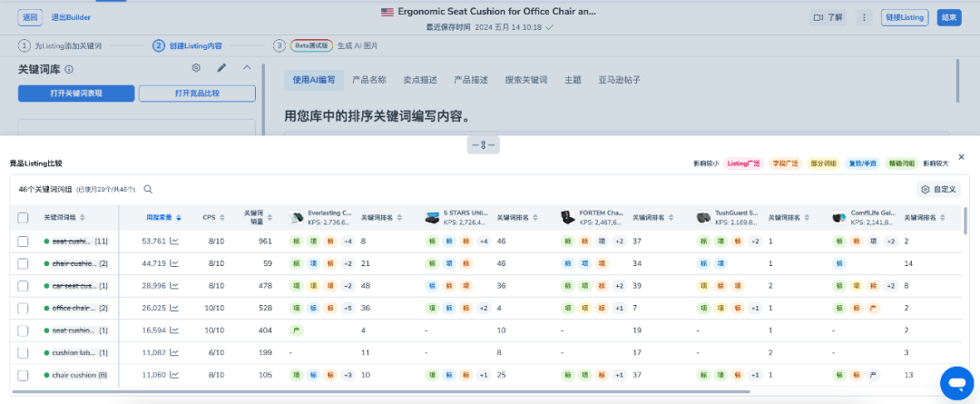Click the TushGuard S... product thumbnail

(x=704, y=217)
